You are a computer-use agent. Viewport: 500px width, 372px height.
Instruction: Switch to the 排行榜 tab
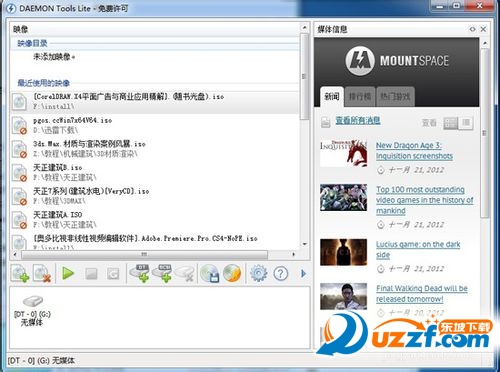[x=360, y=97]
